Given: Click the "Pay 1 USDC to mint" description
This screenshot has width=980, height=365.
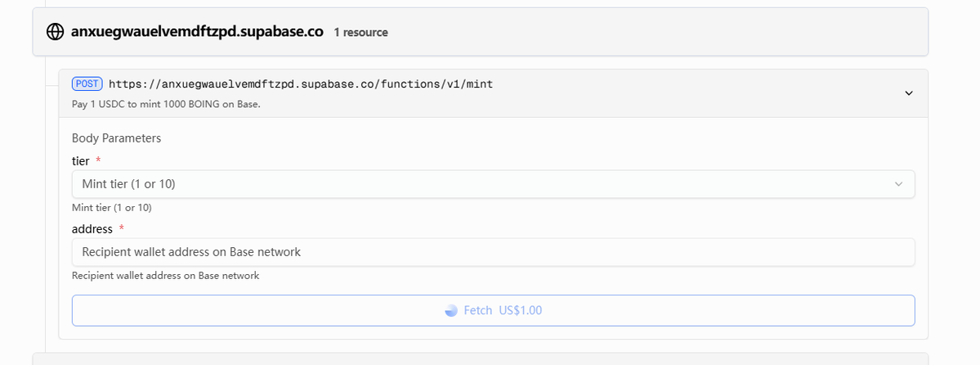Looking at the screenshot, I should click(x=166, y=104).
